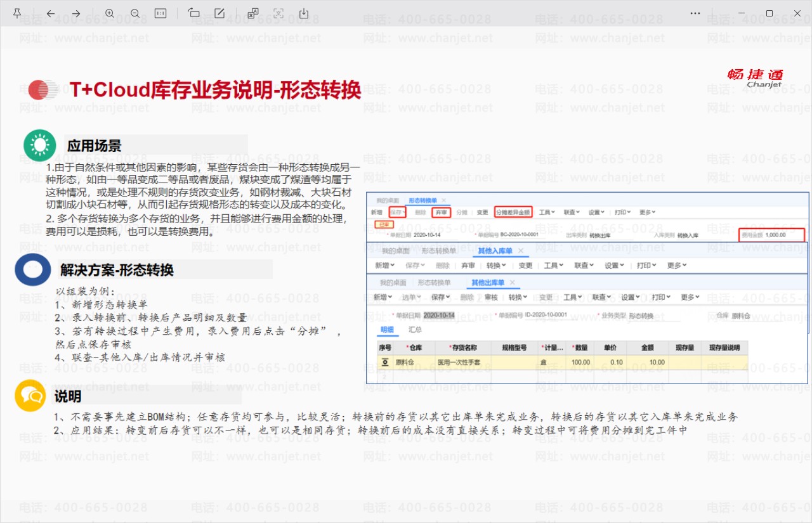Click the Chanjet 畅捷通 logo
Image resolution: width=812 pixels, height=523 pixels.
(x=756, y=78)
